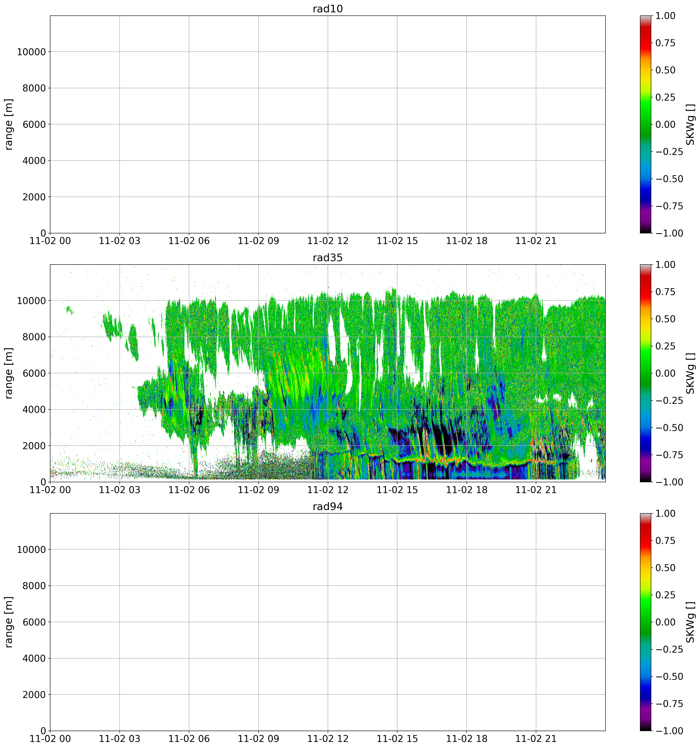Click the rad10 plot title

pyautogui.click(x=328, y=9)
